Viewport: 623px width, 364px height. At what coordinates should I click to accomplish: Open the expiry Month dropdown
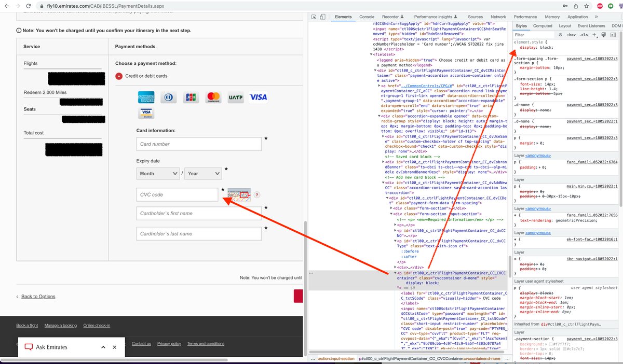click(x=158, y=174)
